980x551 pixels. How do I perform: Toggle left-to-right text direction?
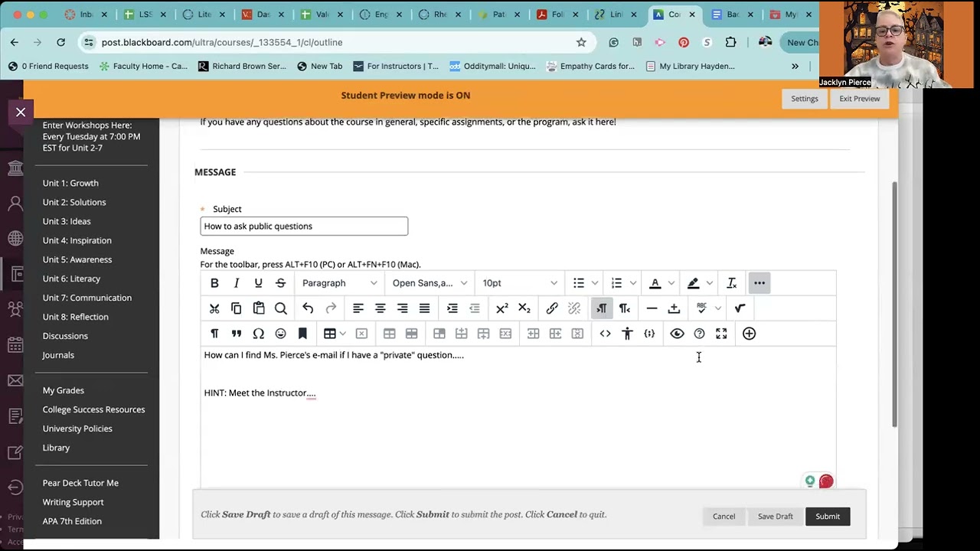[602, 308]
